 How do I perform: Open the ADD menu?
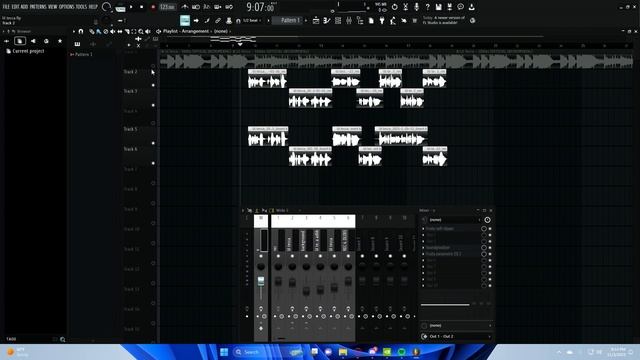(x=24, y=7)
